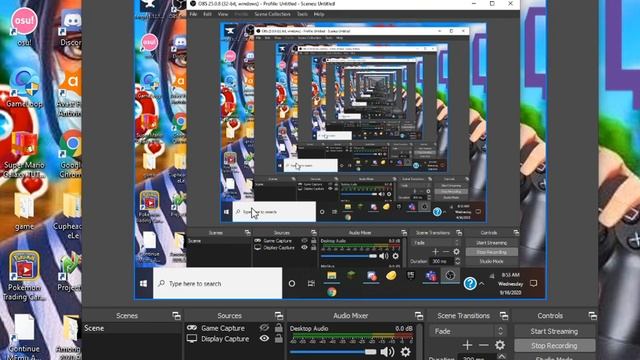Viewport: 640px width, 360px height.
Task: Toggle the Display Capture lock in outer Sources
Action: click(278, 338)
